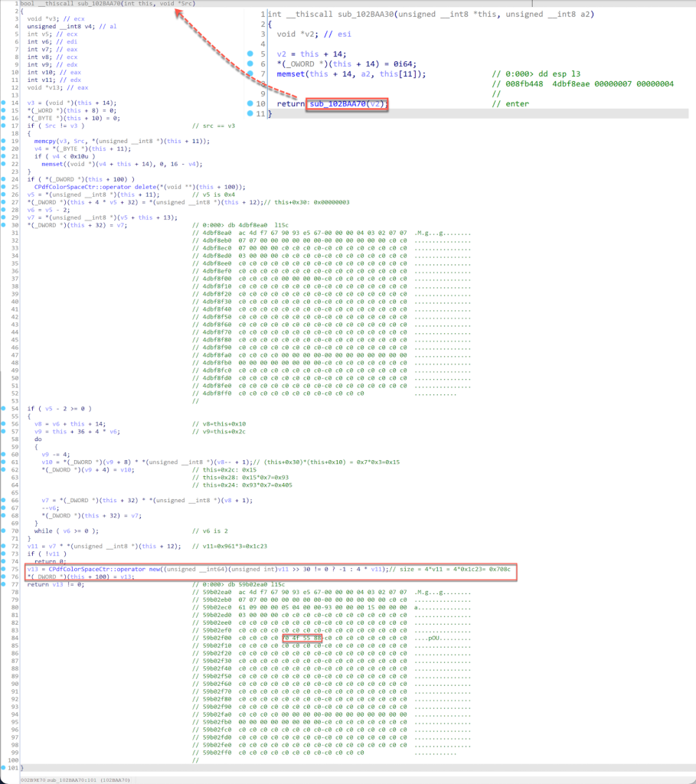Toggle breakpoint dot at line 61 v10 multiplication

click(x=4, y=462)
